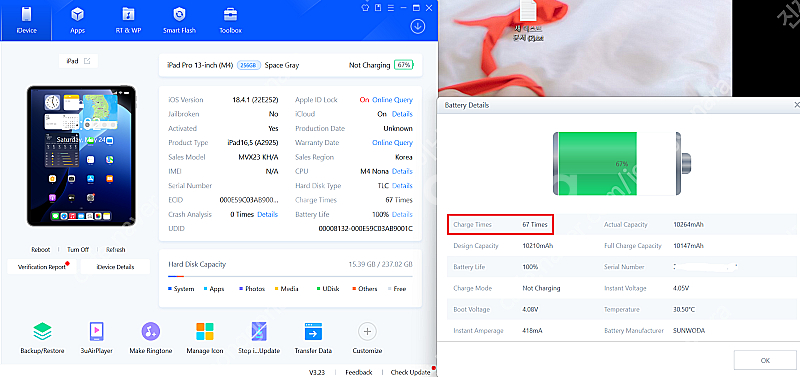
Task: Click the iOS Version value 18.4.1 (22E252)
Action: tap(255, 100)
